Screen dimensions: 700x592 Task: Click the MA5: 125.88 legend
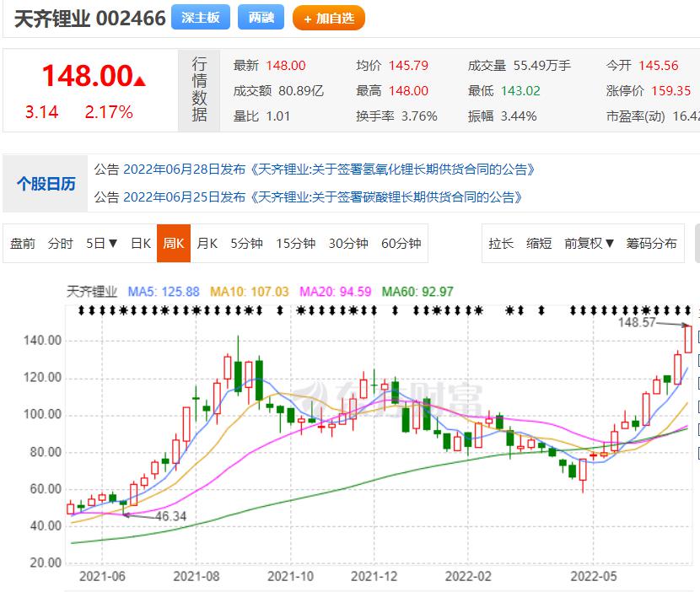(164, 292)
